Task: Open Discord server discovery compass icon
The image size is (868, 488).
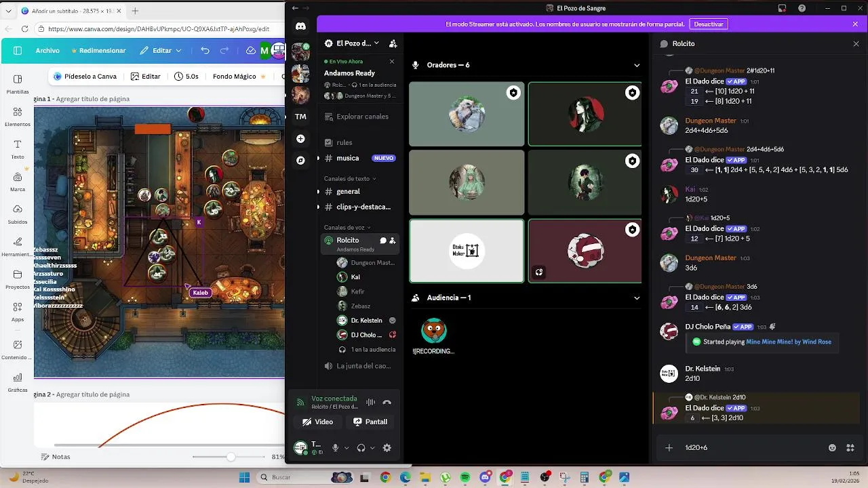Action: point(300,161)
